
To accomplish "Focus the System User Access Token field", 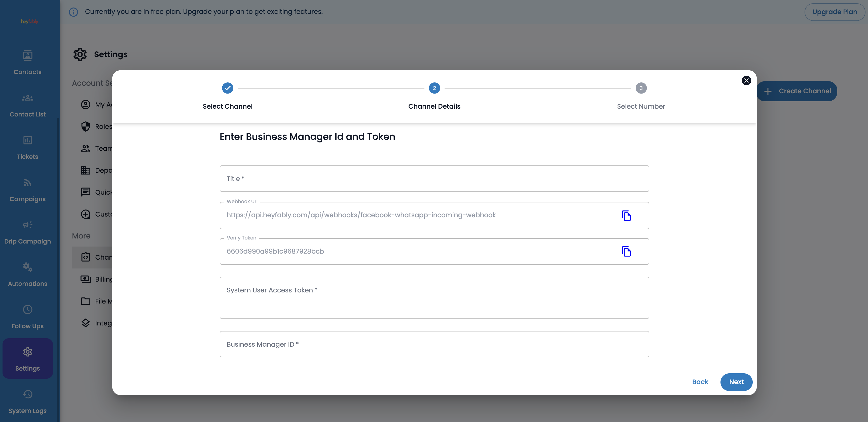I will coord(434,297).
